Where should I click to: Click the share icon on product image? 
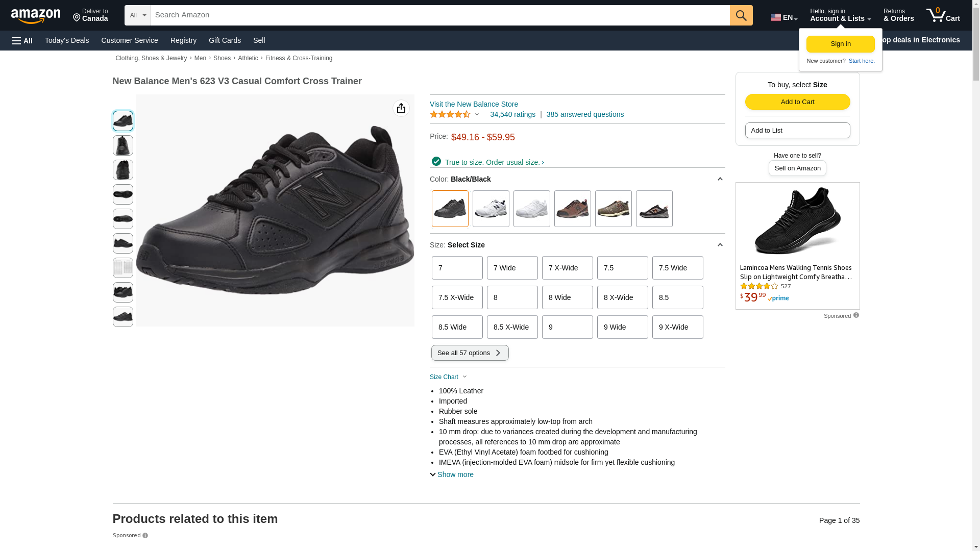tap(401, 108)
